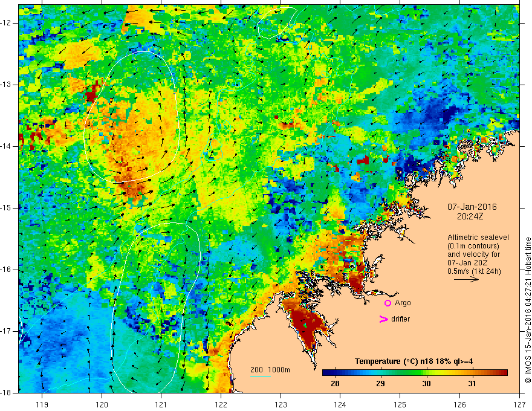Image resolution: width=532 pixels, height=411 pixels.
Task: Click the '07-Jan 20Z' legend line
Action: point(468,263)
